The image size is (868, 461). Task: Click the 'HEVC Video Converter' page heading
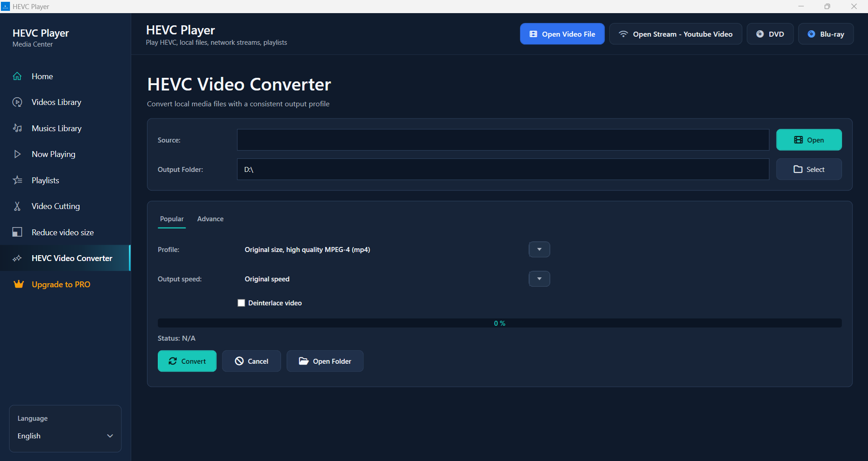239,85
